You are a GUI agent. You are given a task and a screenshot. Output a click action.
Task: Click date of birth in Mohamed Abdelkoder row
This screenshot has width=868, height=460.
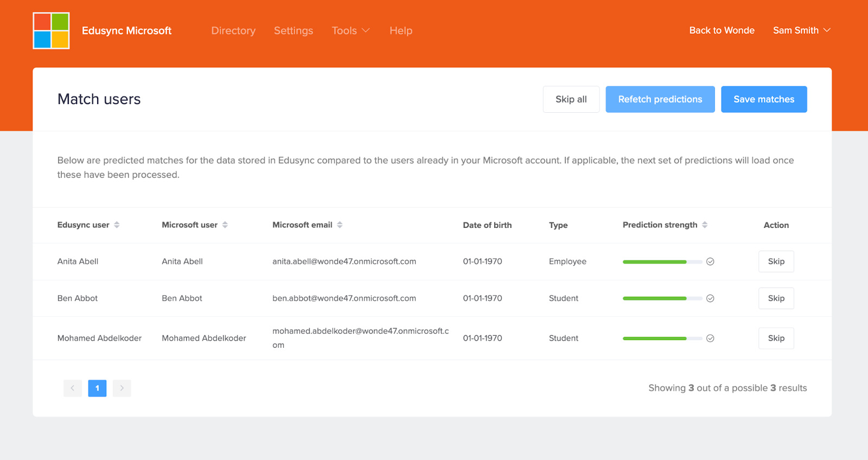coord(482,338)
